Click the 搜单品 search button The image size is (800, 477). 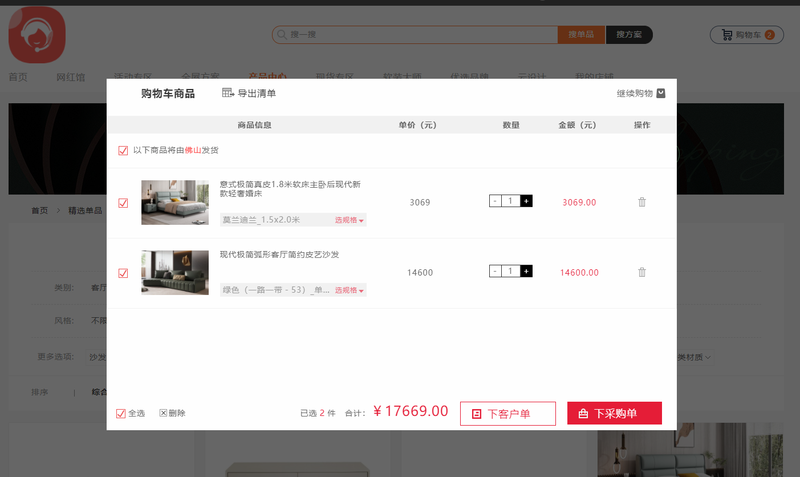click(x=581, y=35)
